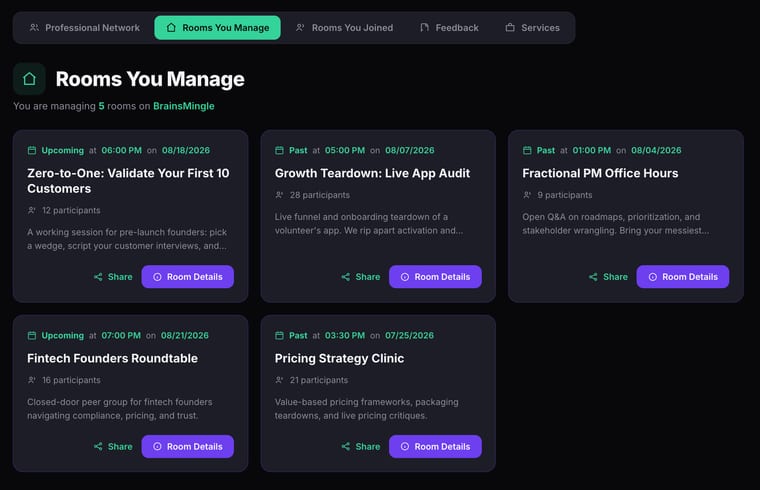Screen dimensions: 760x490
Task: View Room Details for Pricing Strategy Clinic
Action: point(435,446)
